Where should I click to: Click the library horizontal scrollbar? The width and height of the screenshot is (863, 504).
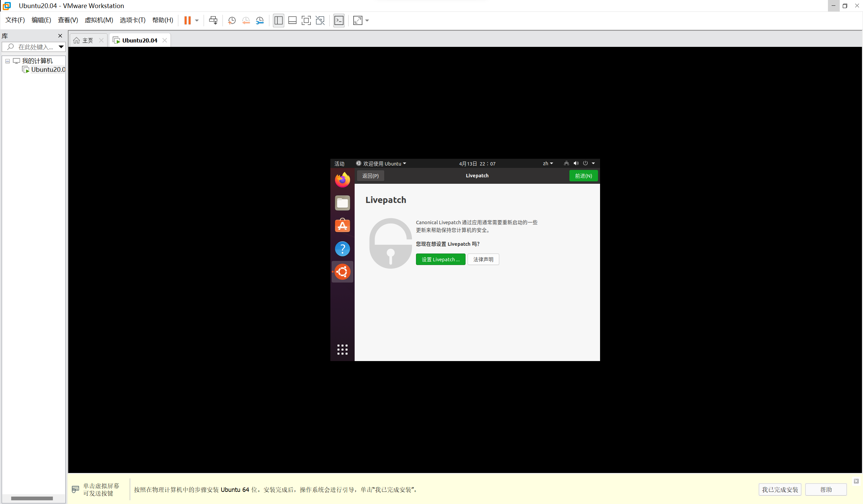[32, 498]
